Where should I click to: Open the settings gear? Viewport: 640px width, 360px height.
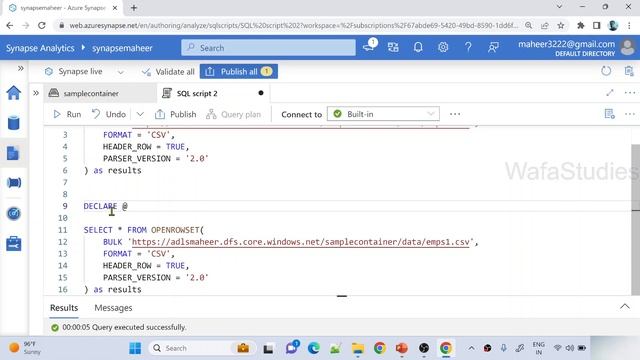(443, 48)
